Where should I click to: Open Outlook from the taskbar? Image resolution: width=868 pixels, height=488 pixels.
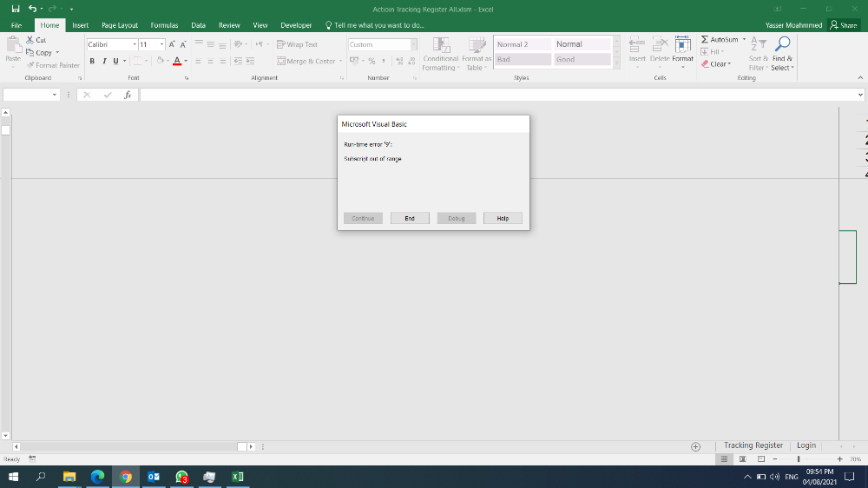(x=154, y=477)
